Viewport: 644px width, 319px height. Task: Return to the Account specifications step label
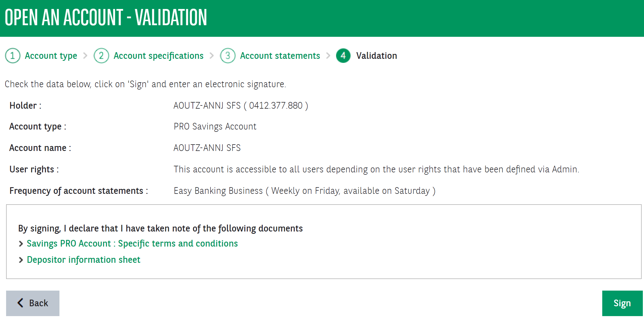158,56
